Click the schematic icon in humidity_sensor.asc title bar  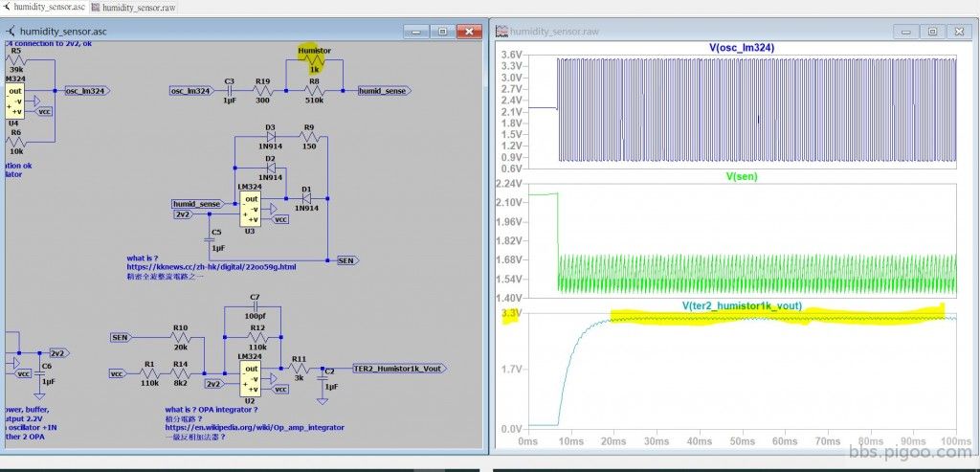[x=11, y=32]
